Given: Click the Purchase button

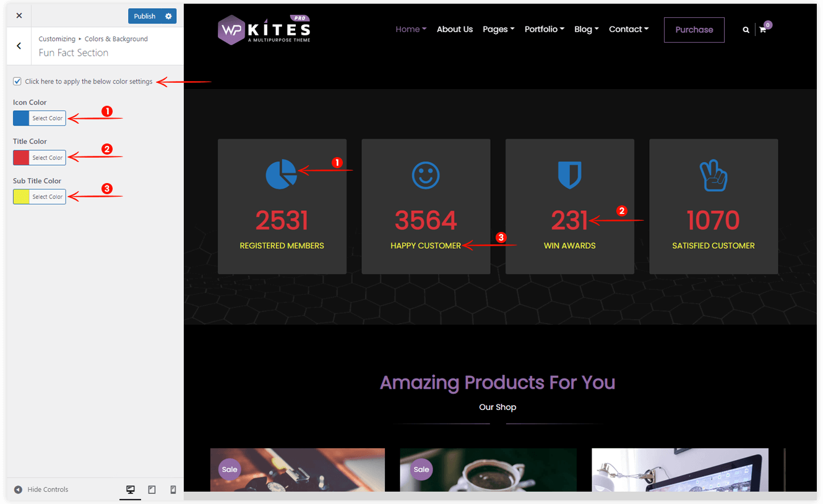Looking at the screenshot, I should 694,30.
